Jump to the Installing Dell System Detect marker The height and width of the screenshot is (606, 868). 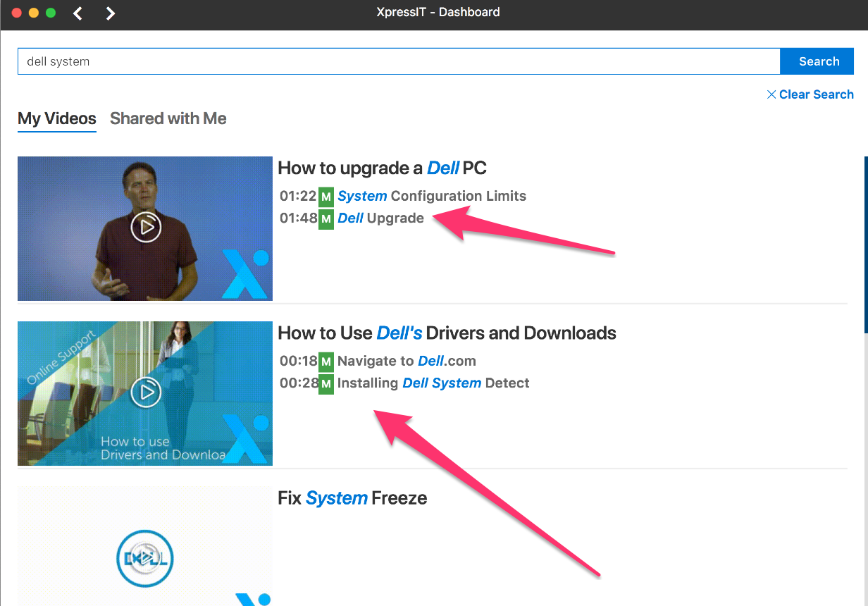[x=433, y=383]
